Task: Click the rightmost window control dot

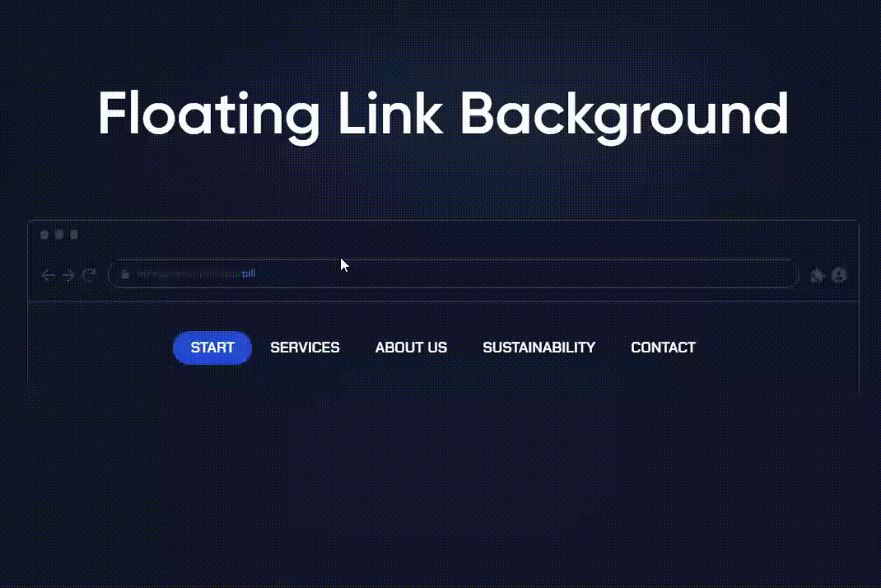Action: pos(72,234)
